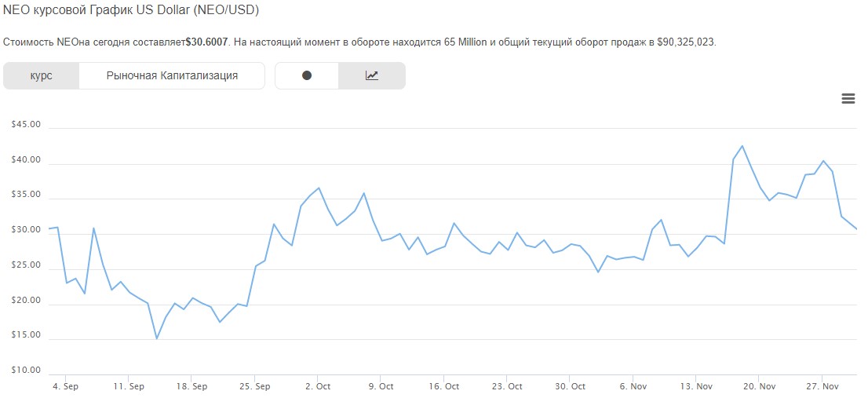Switch to the dot marker chart mode
The height and width of the screenshot is (398, 868).
[307, 76]
